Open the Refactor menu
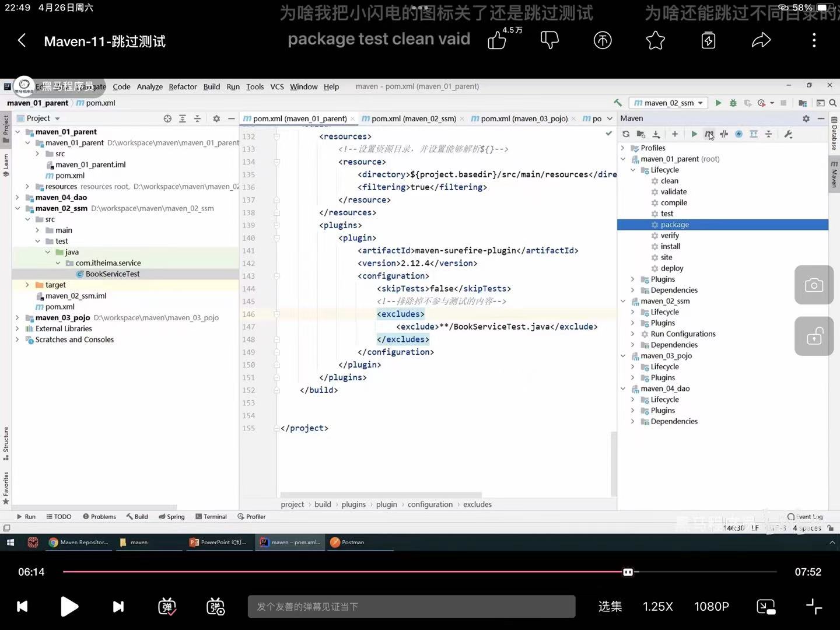The width and height of the screenshot is (840, 630). 183,86
